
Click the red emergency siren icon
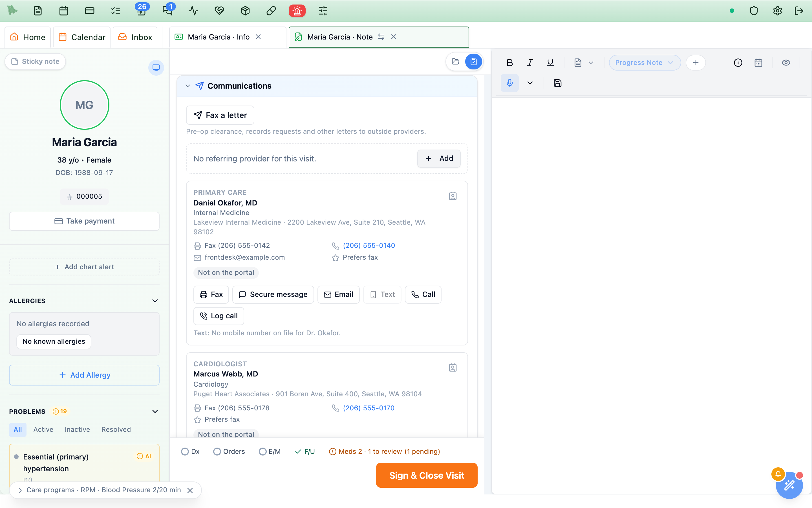pos(297,11)
